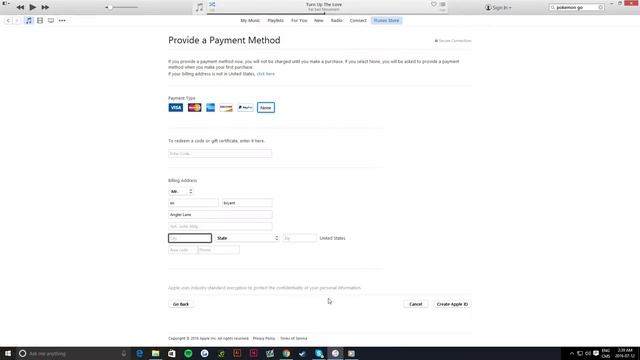The image size is (640, 360).
Task: Select None as payment type
Action: 266,108
